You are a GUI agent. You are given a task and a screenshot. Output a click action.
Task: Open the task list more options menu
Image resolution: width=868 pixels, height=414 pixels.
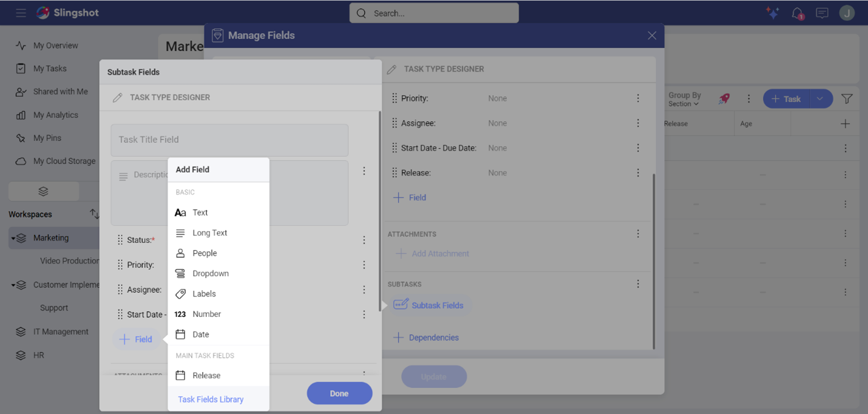tap(748, 99)
